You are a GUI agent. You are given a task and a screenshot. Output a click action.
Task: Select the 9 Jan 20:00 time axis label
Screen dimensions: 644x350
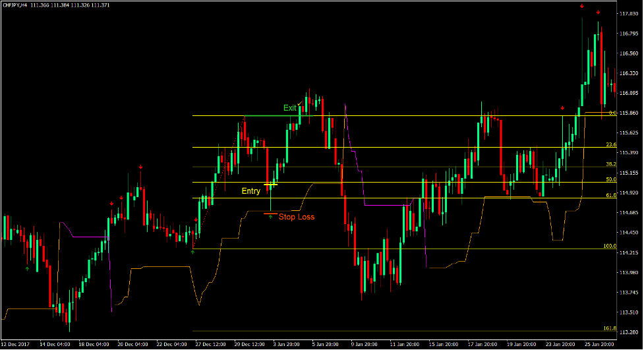364,344
